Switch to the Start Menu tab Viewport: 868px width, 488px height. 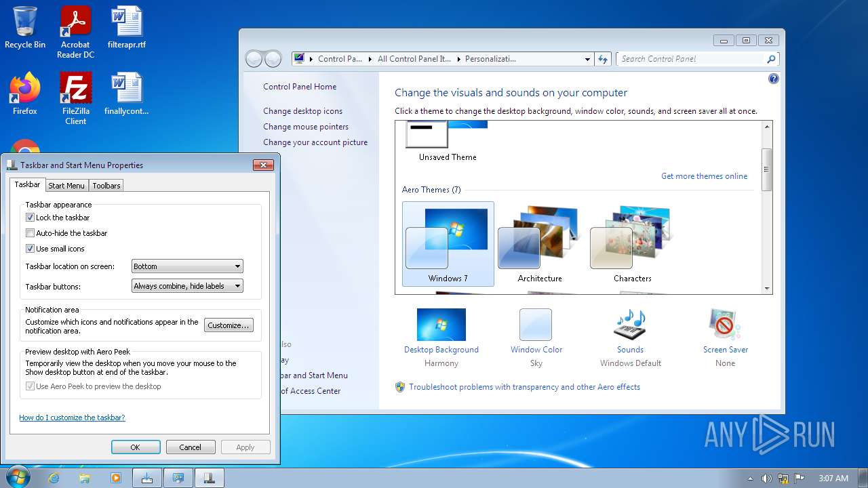66,186
